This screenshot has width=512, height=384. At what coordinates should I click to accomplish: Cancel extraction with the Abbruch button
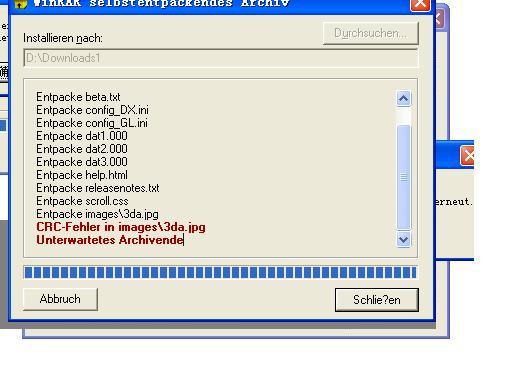click(x=60, y=299)
